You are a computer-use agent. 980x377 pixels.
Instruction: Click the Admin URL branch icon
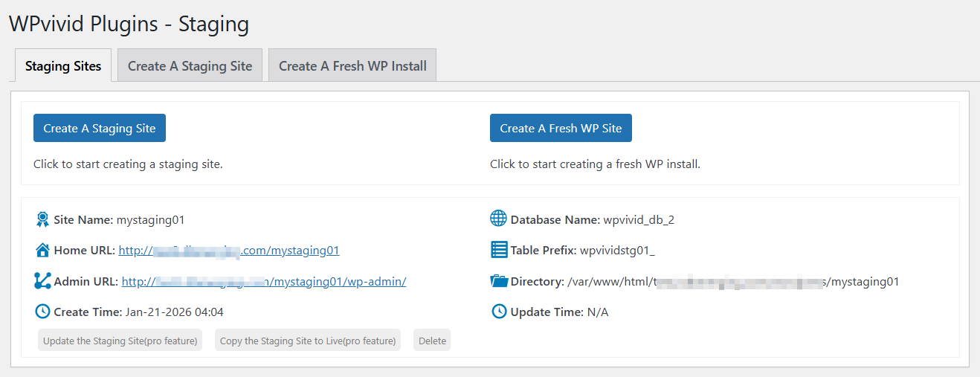pos(42,281)
